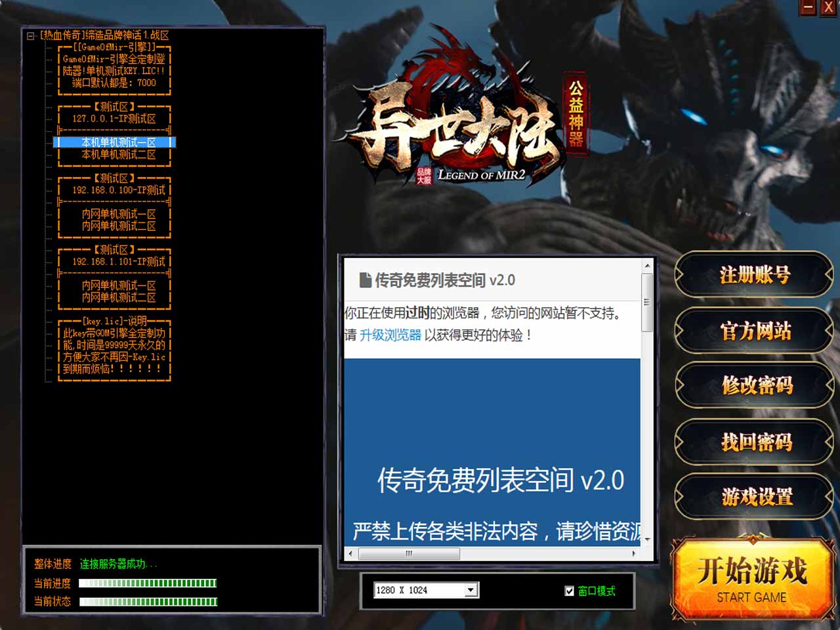
Task: Open the 官方网站 button
Action: click(755, 331)
